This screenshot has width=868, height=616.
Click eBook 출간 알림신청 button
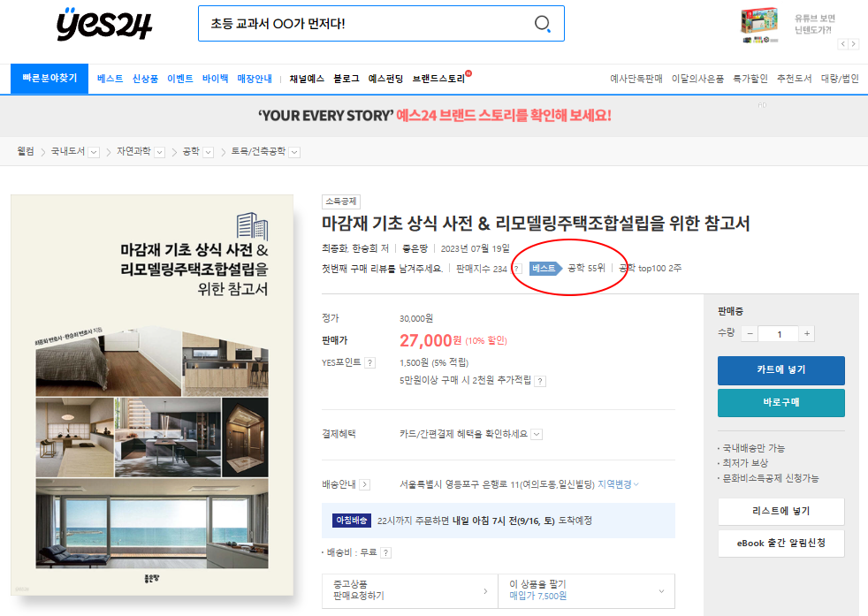pos(781,544)
